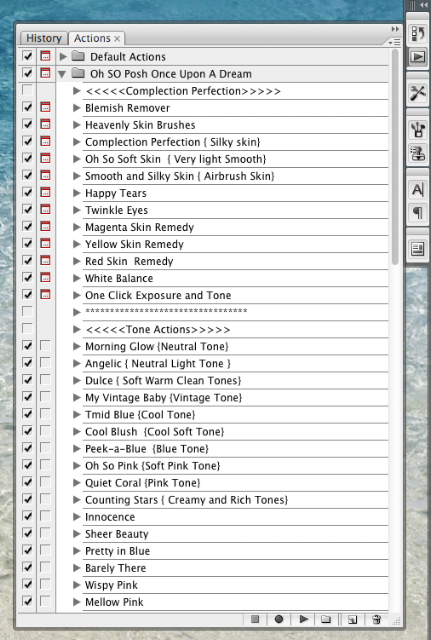Expand the Twinkle Eyes action
Image resolution: width=431 pixels, height=640 pixels.
click(x=77, y=210)
